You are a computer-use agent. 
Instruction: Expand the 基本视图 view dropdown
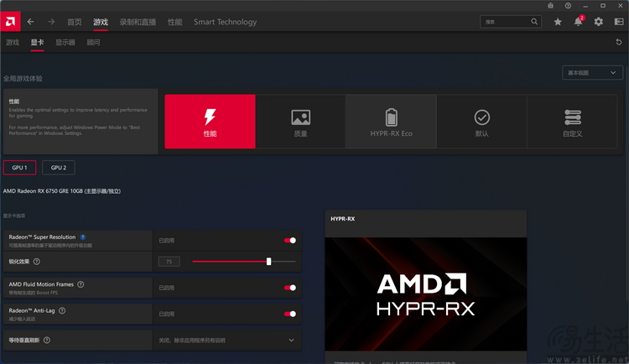tap(592, 73)
